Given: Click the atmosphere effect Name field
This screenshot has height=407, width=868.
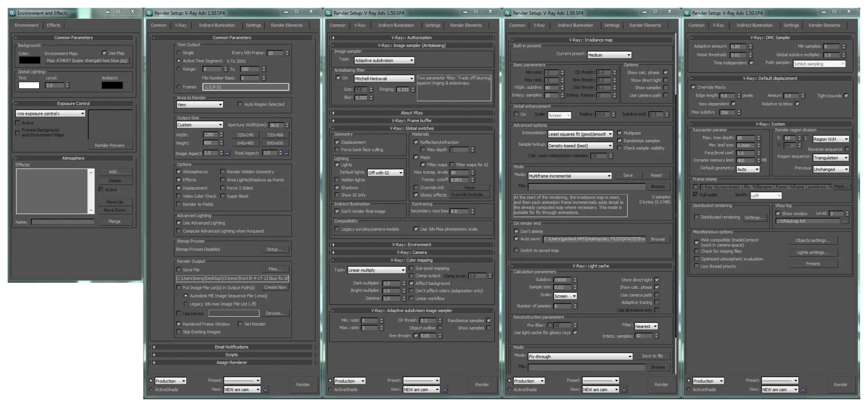Looking at the screenshot, I should point(63,222).
